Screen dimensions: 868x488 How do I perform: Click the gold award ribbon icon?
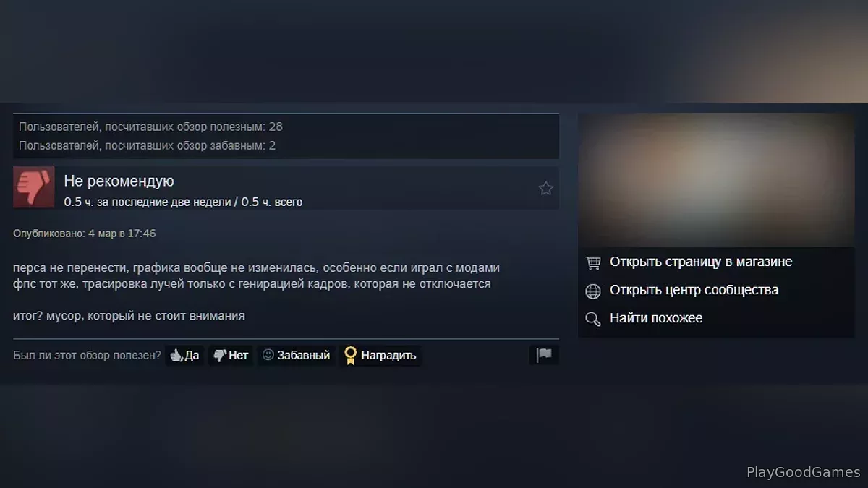pos(350,355)
